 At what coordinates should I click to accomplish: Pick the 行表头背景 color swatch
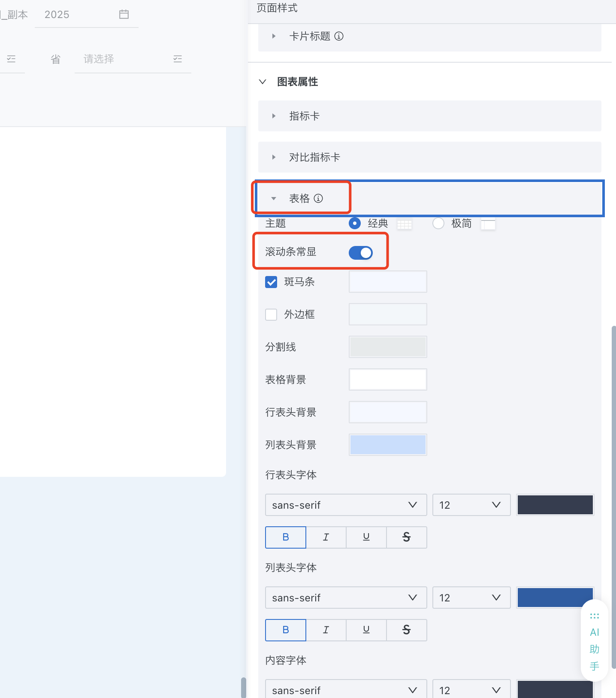pos(388,412)
